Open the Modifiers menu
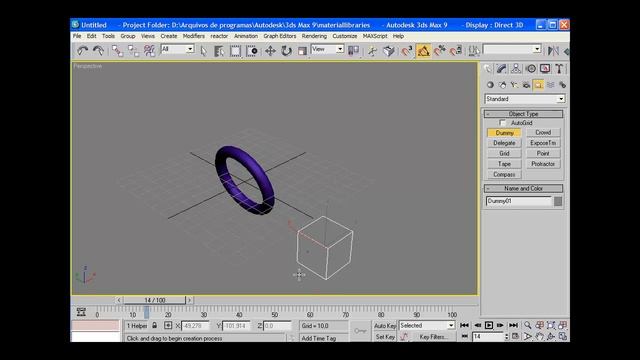 coord(193,36)
